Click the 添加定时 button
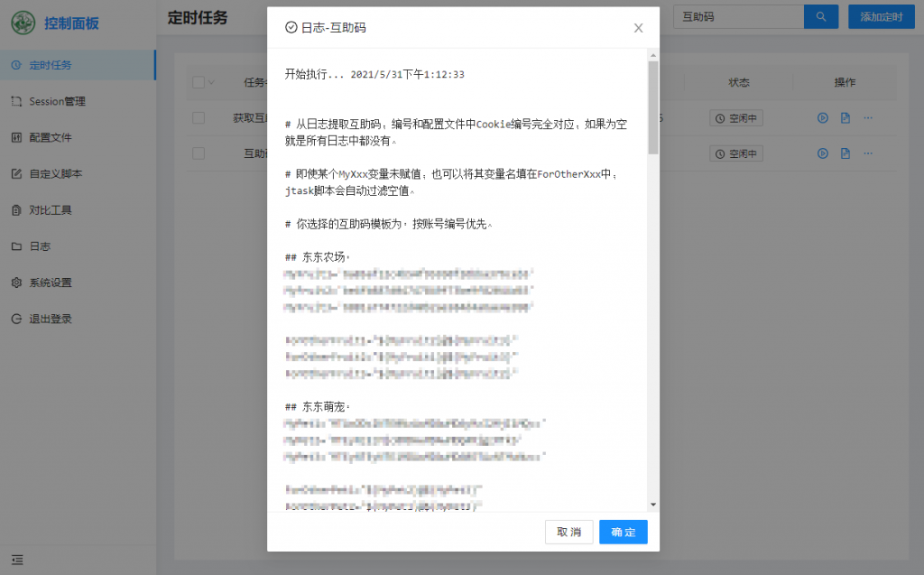The height and width of the screenshot is (575, 924). pyautogui.click(x=881, y=17)
